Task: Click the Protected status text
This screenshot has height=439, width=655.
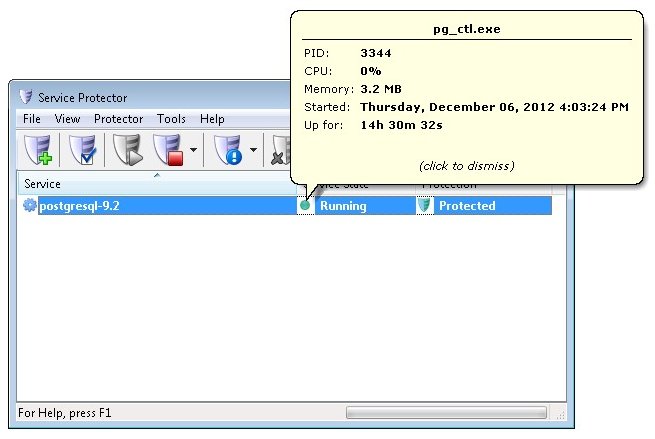Action: [x=467, y=206]
